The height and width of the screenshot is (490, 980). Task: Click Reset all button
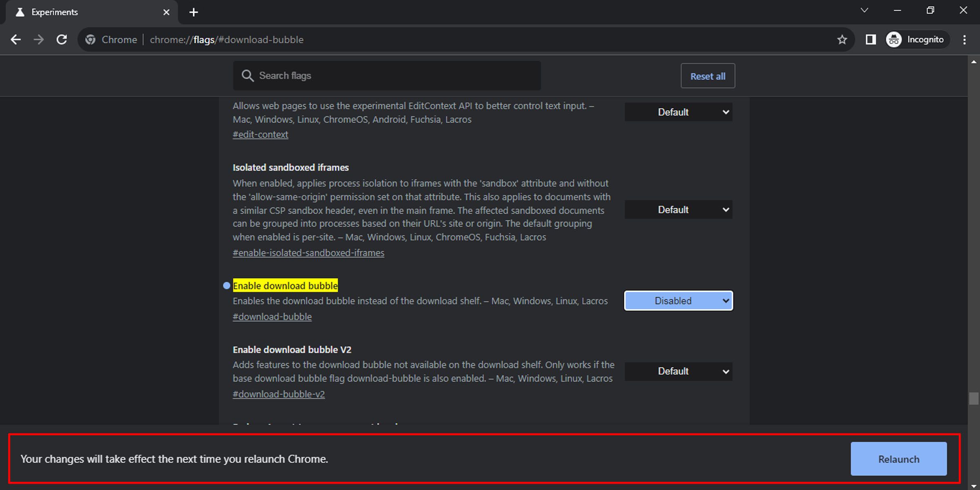708,76
